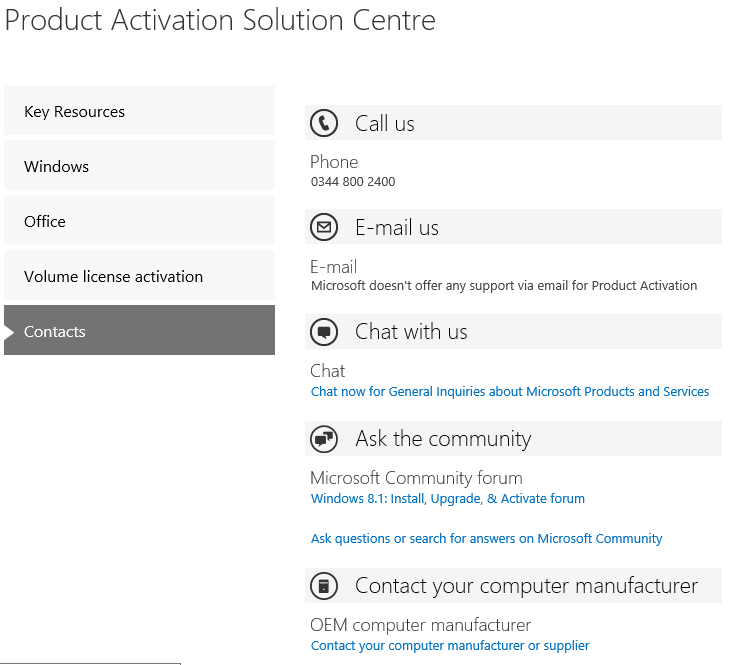Viewport: 751px width, 665px height.
Task: Select the Office tab
Action: point(139,221)
